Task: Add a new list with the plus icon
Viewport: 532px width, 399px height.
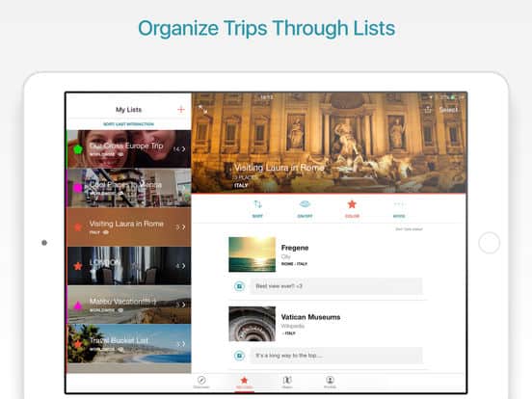Action: pyautogui.click(x=181, y=109)
